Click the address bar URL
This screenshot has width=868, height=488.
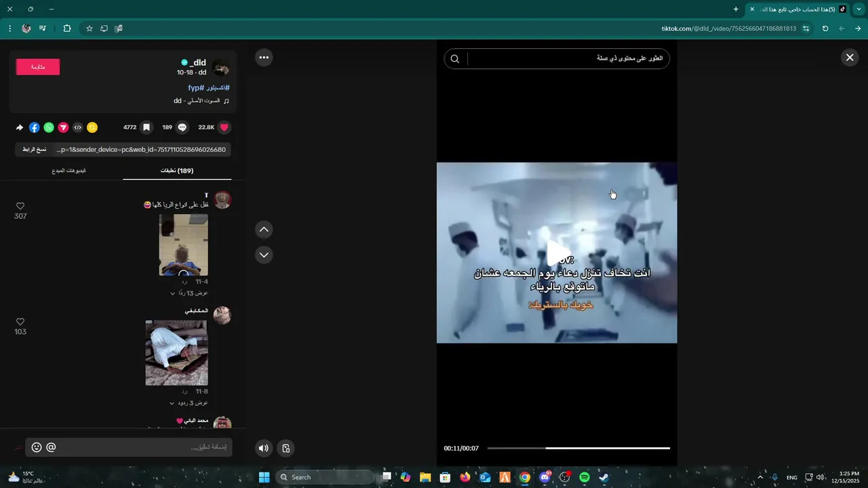[x=729, y=28]
